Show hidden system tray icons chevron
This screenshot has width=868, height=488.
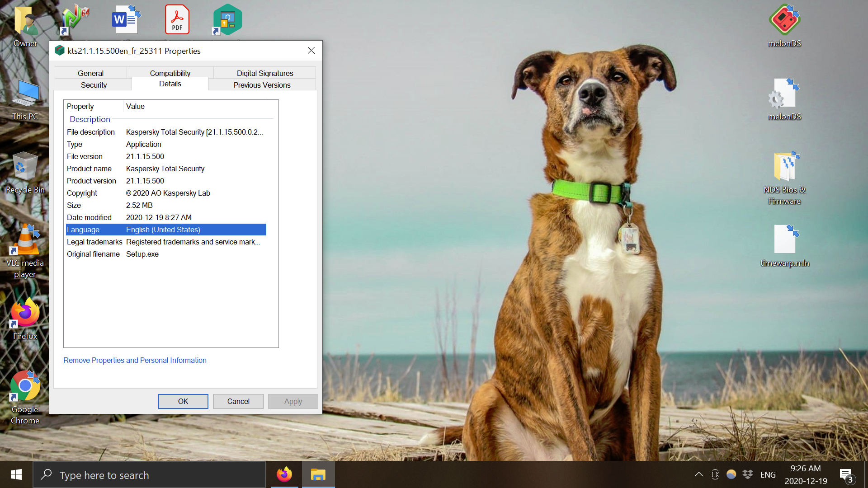(698, 474)
